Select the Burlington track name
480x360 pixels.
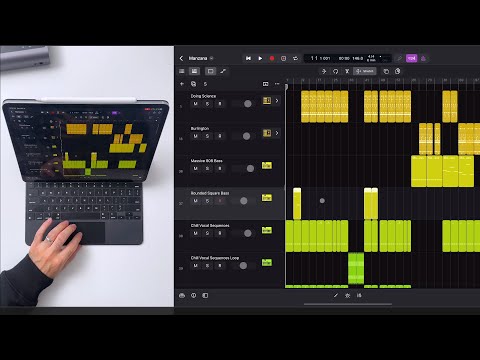(x=200, y=128)
